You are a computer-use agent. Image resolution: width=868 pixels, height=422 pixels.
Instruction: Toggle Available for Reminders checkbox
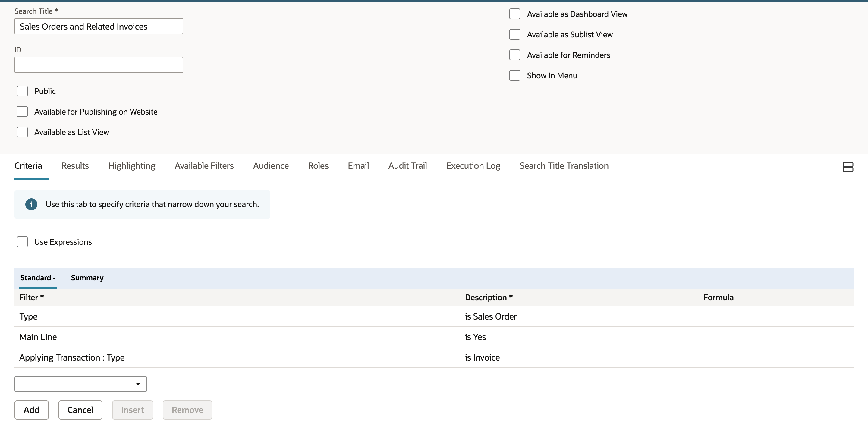tap(514, 55)
